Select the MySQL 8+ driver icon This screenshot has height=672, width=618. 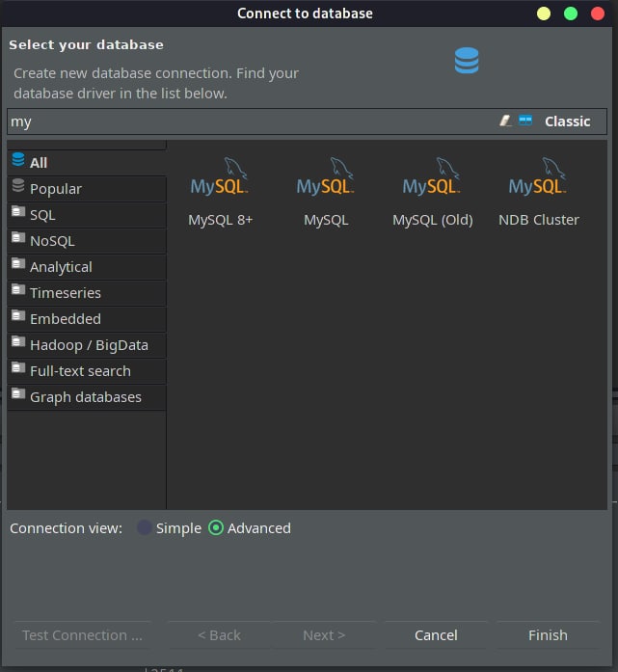(220, 177)
